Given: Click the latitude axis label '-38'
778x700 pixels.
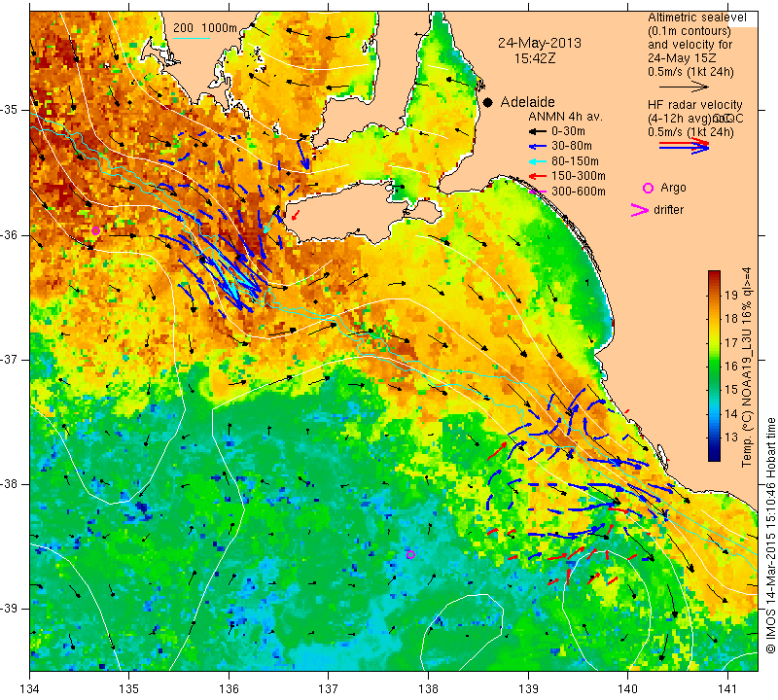Looking at the screenshot, I should point(9,484).
